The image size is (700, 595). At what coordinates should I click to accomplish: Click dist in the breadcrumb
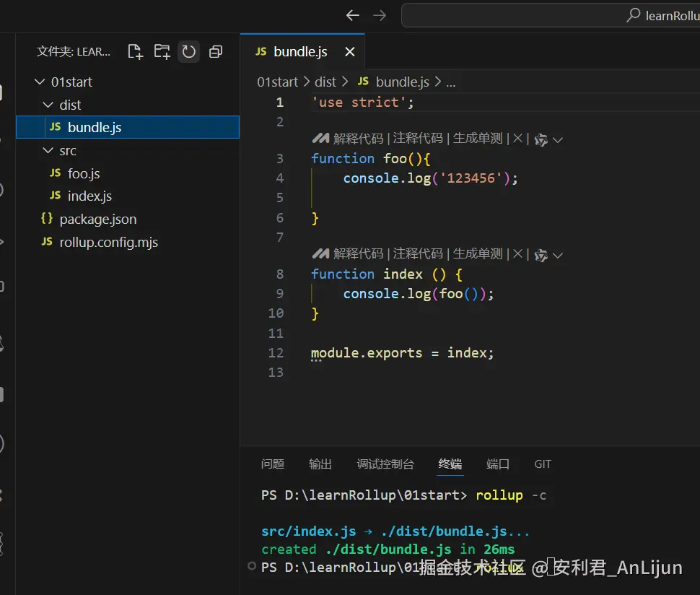(325, 82)
